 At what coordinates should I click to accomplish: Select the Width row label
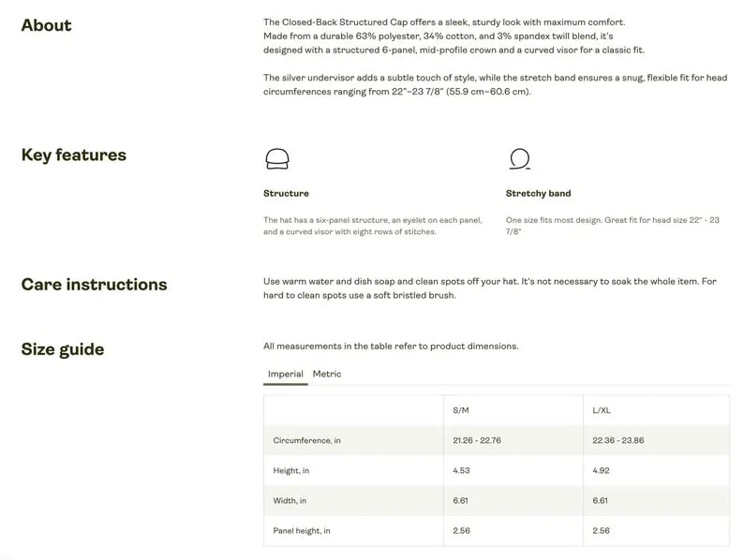point(290,500)
